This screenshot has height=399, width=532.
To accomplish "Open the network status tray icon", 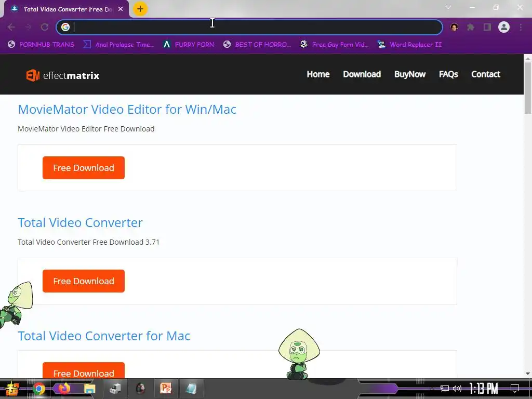I will click(x=445, y=389).
